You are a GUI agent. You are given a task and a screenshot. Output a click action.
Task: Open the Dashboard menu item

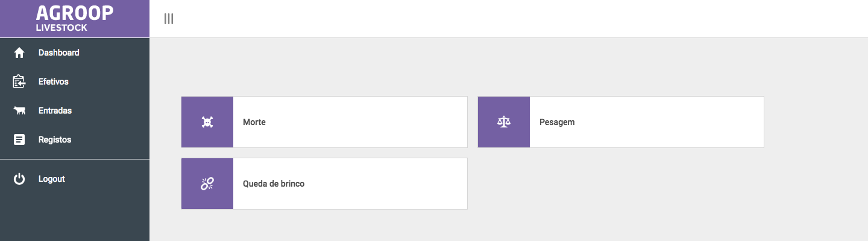(75, 53)
